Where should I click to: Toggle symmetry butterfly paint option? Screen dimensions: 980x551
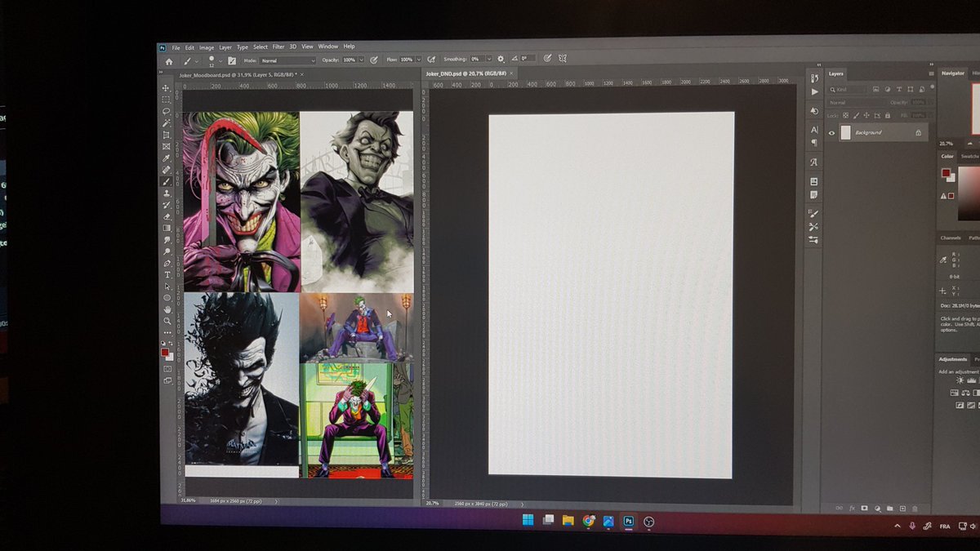click(x=562, y=58)
